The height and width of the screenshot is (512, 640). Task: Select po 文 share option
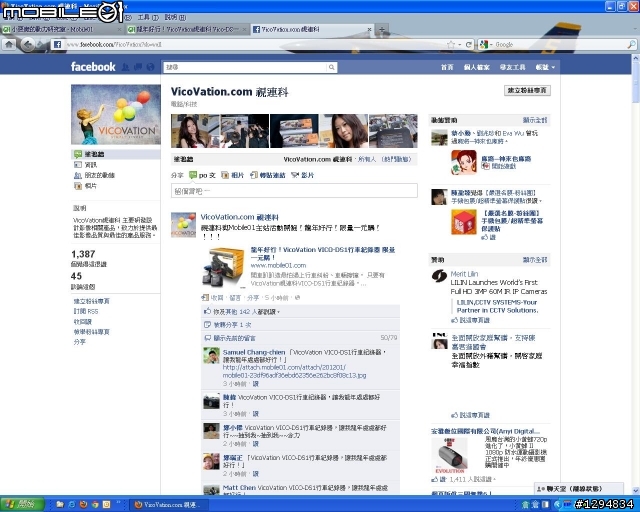tap(202, 175)
